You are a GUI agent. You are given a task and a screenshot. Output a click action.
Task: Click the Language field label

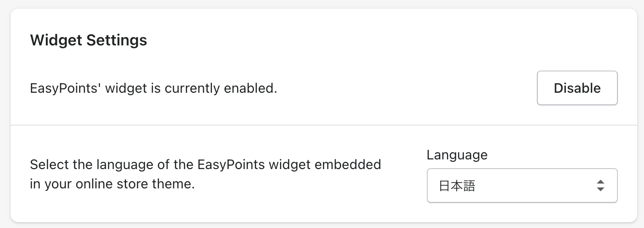pos(457,155)
